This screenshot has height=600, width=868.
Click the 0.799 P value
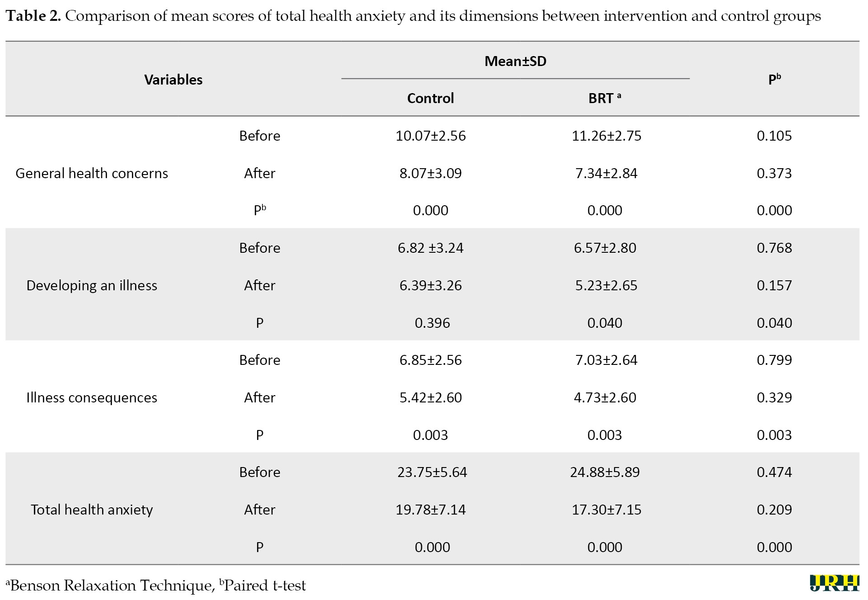tap(774, 360)
